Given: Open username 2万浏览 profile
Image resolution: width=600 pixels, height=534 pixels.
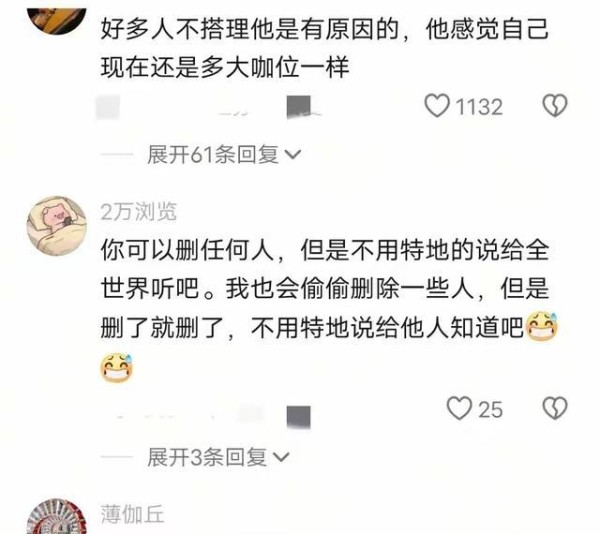Looking at the screenshot, I should coord(139,212).
